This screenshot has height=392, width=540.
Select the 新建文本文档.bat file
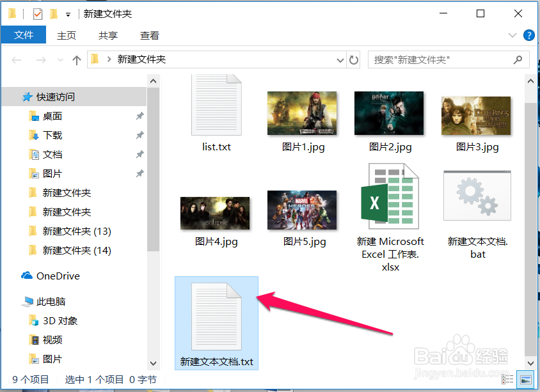click(x=477, y=214)
